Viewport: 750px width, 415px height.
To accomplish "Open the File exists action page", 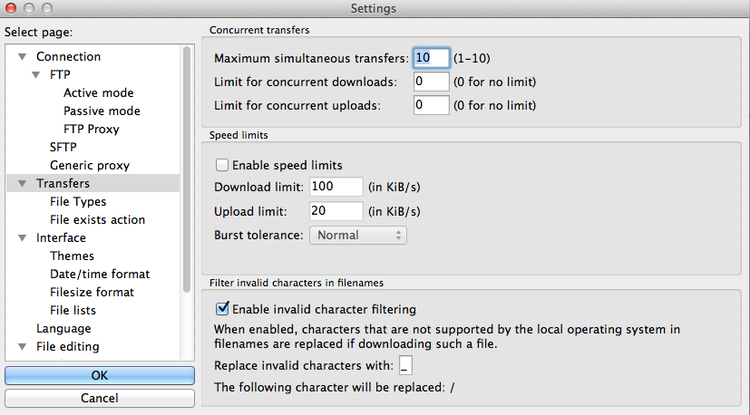I will pos(98,219).
